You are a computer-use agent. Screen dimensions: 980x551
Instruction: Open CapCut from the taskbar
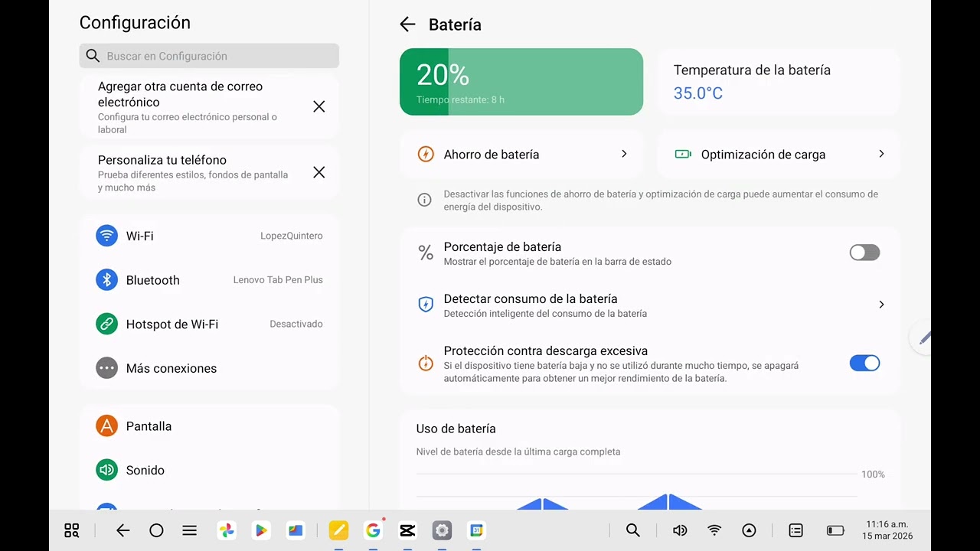click(x=407, y=530)
